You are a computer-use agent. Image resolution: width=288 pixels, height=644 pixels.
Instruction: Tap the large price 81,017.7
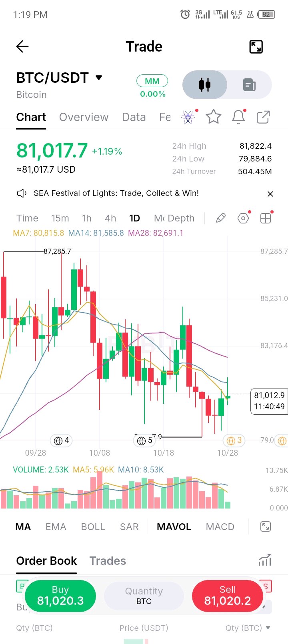(52, 151)
